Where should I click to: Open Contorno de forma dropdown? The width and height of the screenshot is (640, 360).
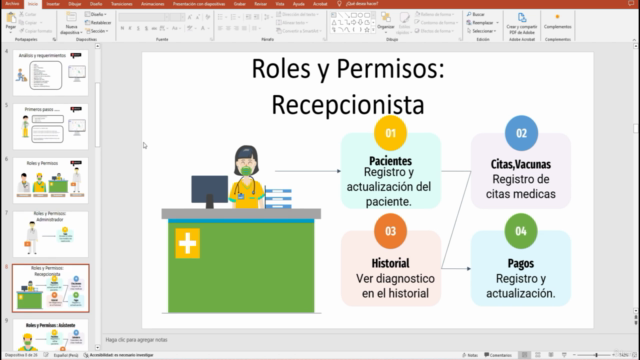click(x=436, y=22)
